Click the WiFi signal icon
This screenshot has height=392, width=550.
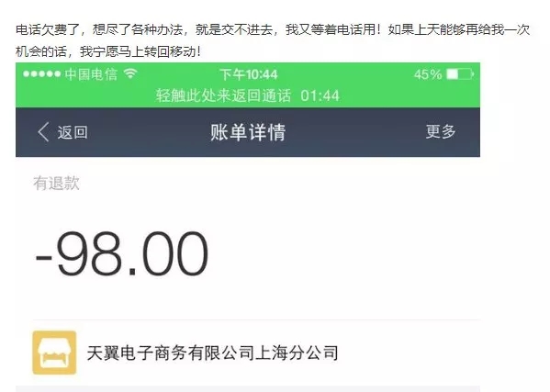coord(130,73)
